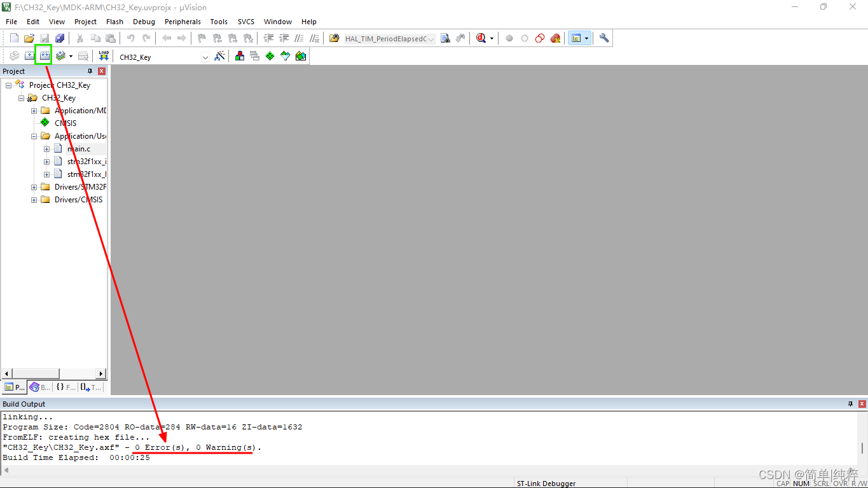Collapse the CH32_Key target folder node

[21, 98]
